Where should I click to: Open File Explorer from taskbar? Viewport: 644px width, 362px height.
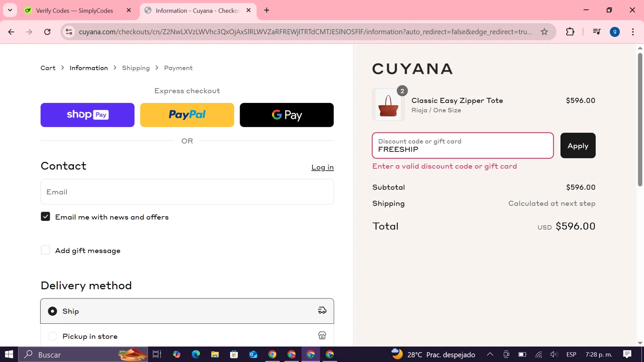click(x=215, y=354)
